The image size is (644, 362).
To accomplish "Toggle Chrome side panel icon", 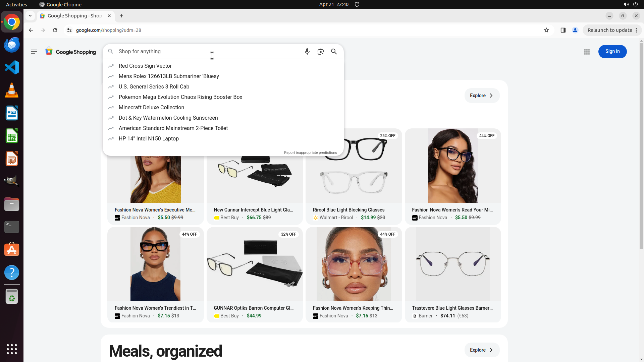I will tap(563, 30).
